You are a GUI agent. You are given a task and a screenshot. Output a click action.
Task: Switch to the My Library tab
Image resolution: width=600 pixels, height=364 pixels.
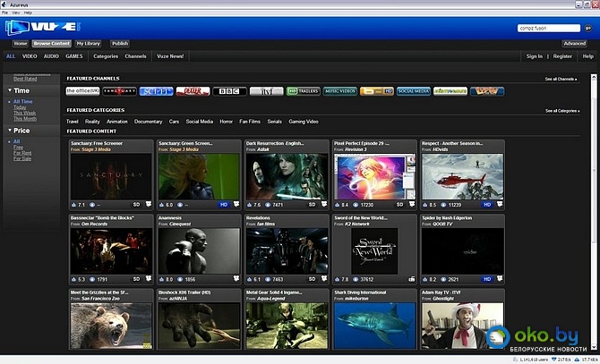point(89,43)
